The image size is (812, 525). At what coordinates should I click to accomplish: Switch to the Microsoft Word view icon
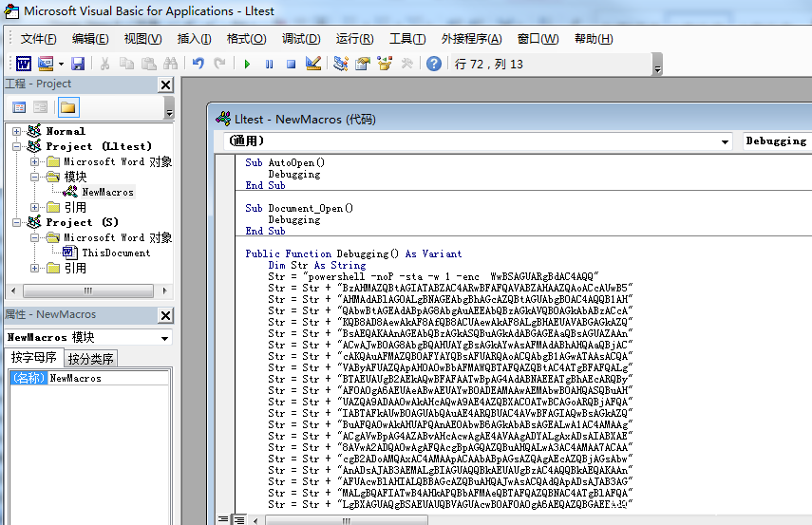coord(24,64)
